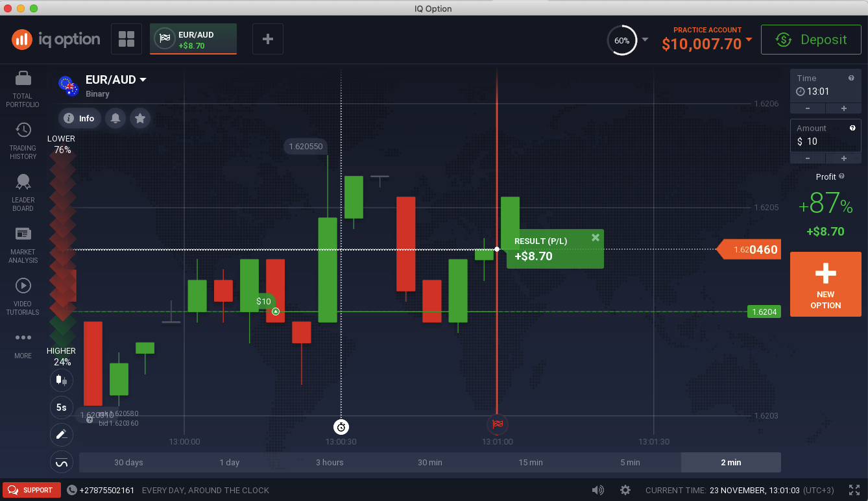
Task: Click the support phone number +27875502161
Action: tap(106, 490)
